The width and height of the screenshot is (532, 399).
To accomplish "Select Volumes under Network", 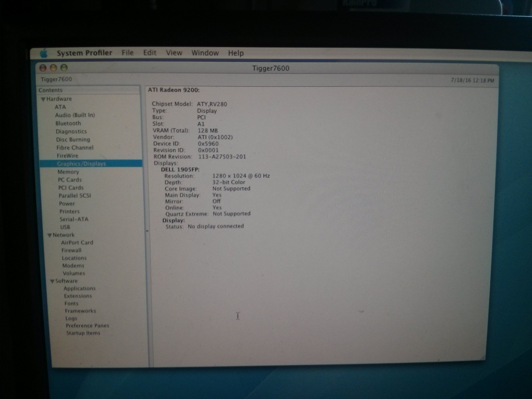I will (74, 273).
